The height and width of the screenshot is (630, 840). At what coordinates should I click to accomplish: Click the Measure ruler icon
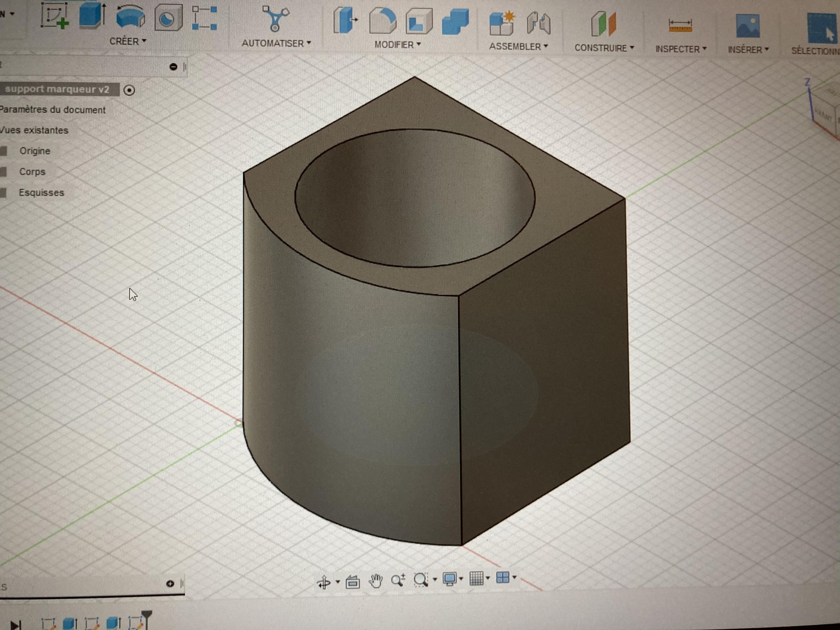680,26
